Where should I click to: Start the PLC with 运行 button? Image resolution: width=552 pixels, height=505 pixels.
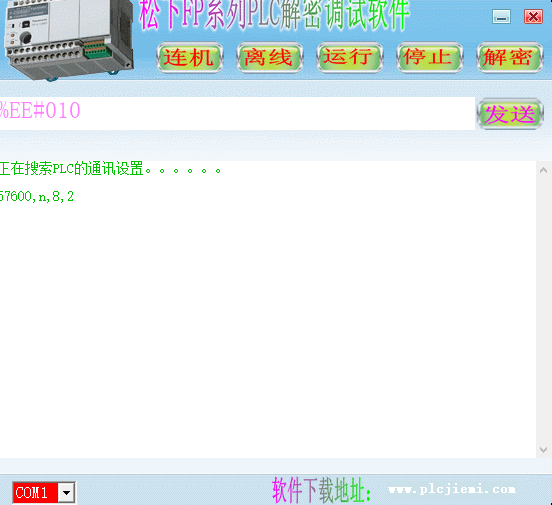point(350,57)
